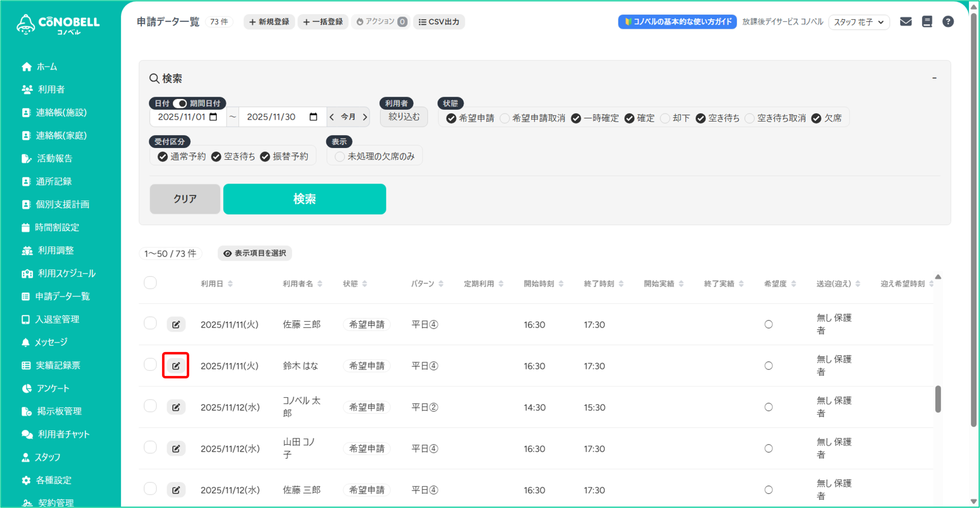Go to previous month using left chevron
The image size is (980, 508).
coord(332,117)
